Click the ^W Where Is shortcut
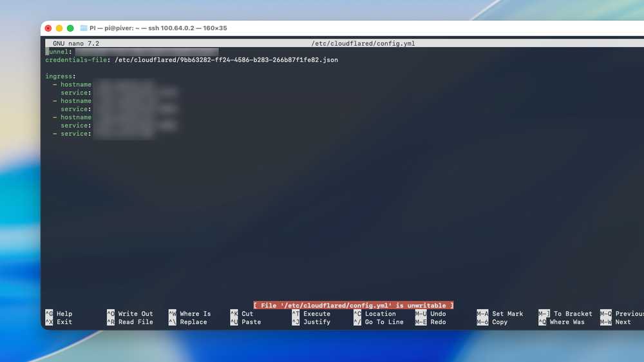 190,314
